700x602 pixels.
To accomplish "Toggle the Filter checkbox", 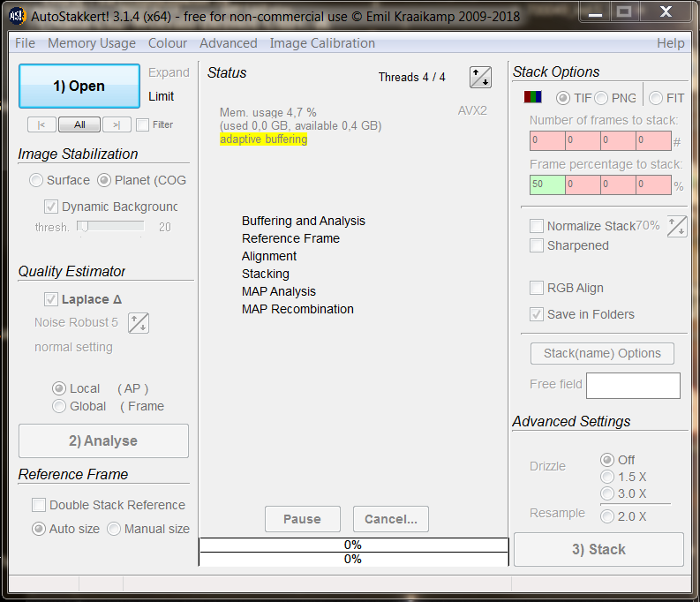I will coord(142,125).
